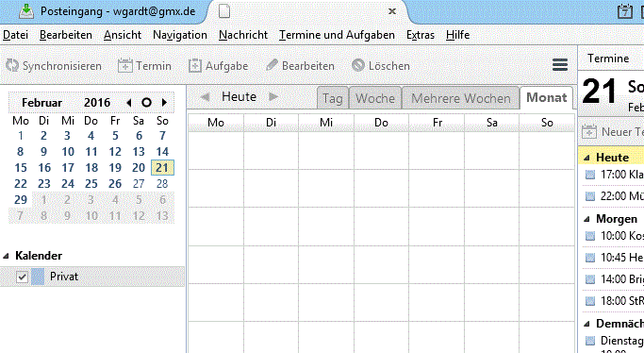The width and height of the screenshot is (644, 353).
Task: Create a new Termin from toolbar
Action: point(124,65)
